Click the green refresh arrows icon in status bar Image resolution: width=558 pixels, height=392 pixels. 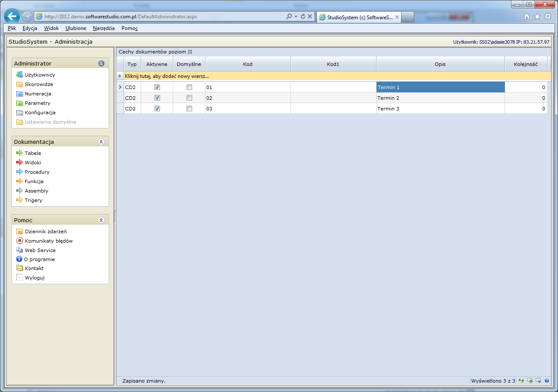(521, 380)
